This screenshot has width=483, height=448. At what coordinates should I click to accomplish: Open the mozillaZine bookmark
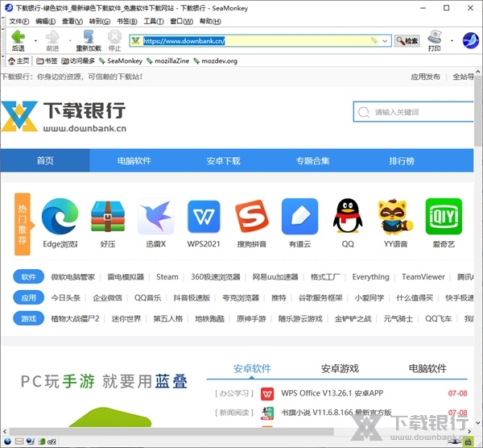[168, 61]
